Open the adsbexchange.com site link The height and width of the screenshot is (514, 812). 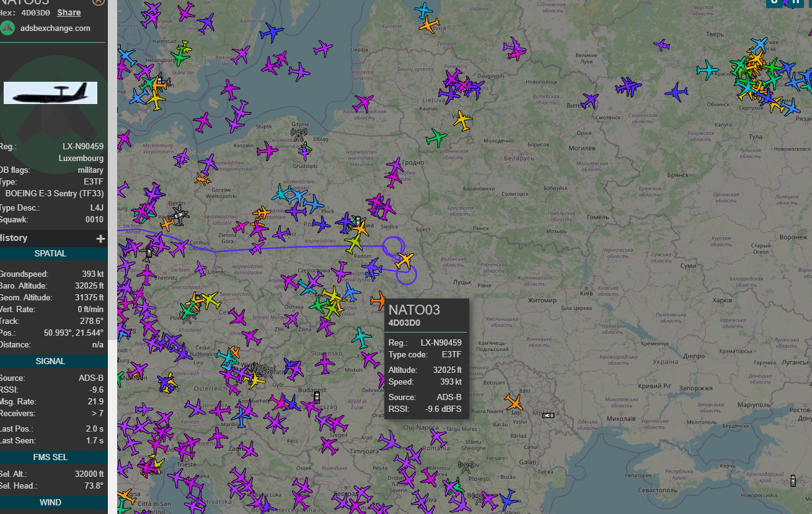click(x=55, y=28)
